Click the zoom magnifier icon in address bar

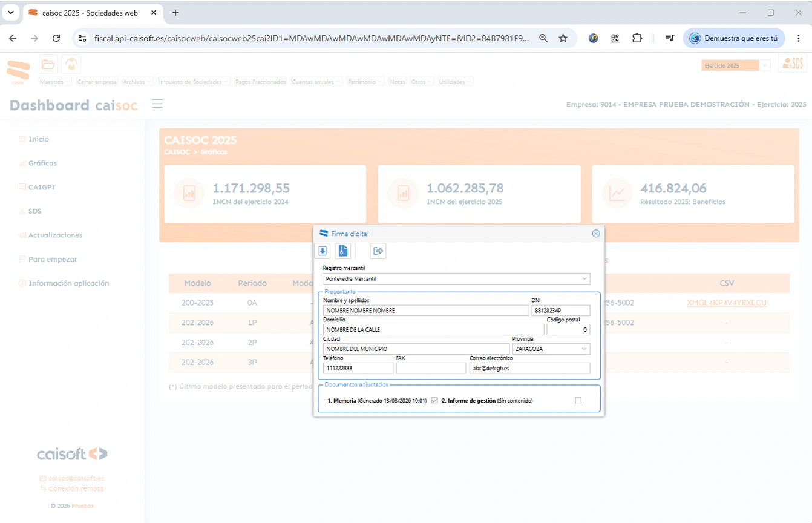coord(543,38)
